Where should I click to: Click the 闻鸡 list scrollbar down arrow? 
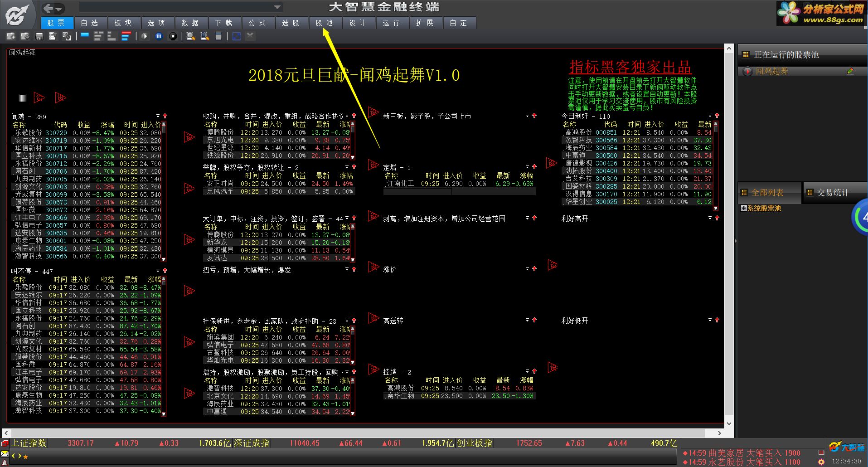click(164, 260)
